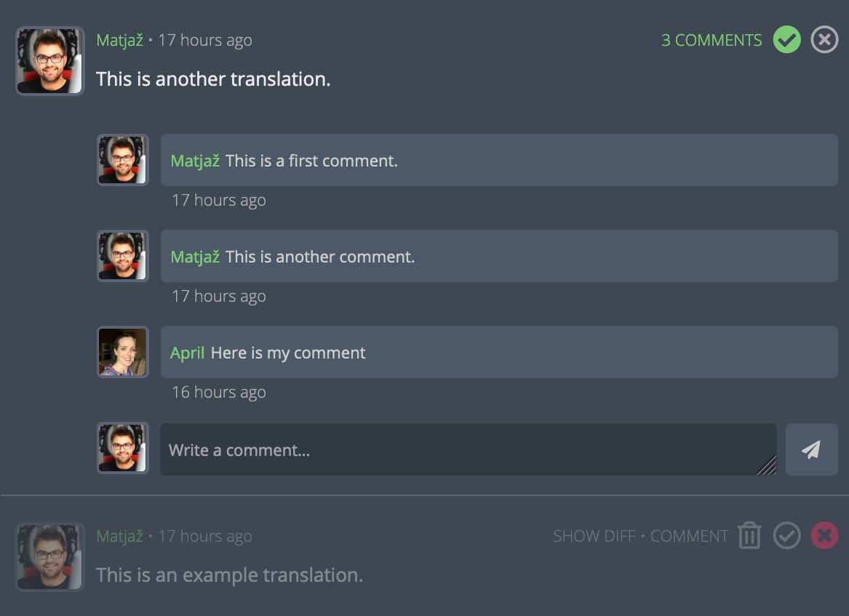The width and height of the screenshot is (849, 616).
Task: Click the green approve checkmark on the top translation
Action: [786, 39]
